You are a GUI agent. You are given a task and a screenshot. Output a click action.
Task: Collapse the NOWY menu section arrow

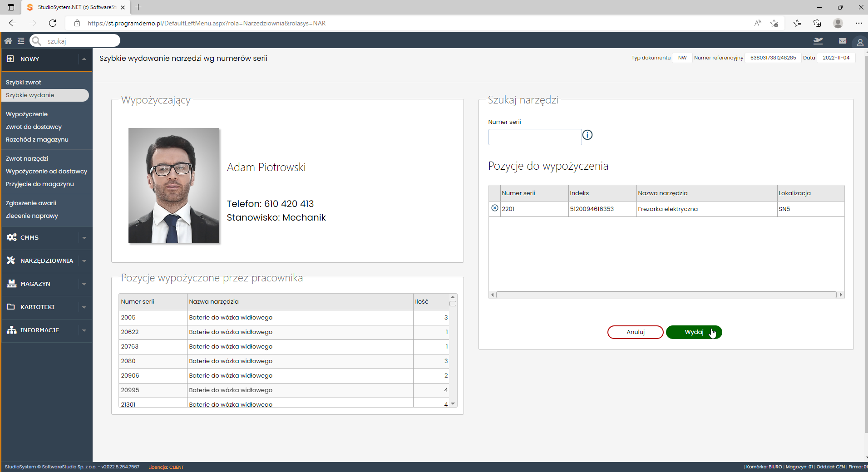pos(84,59)
